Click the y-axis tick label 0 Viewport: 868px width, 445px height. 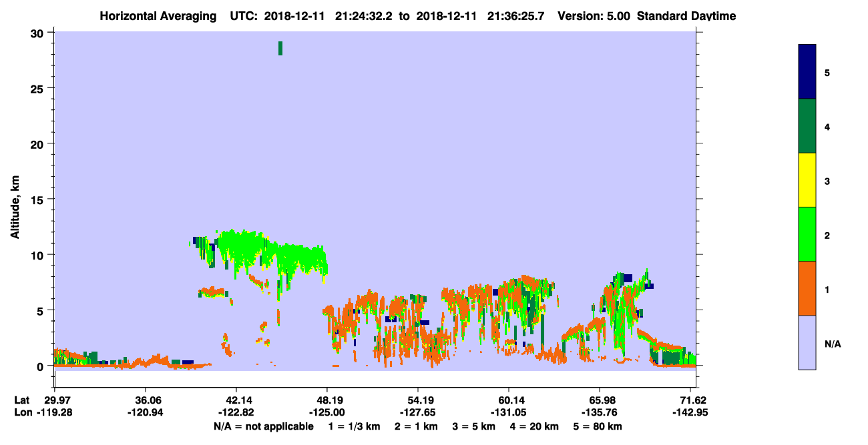click(x=41, y=366)
